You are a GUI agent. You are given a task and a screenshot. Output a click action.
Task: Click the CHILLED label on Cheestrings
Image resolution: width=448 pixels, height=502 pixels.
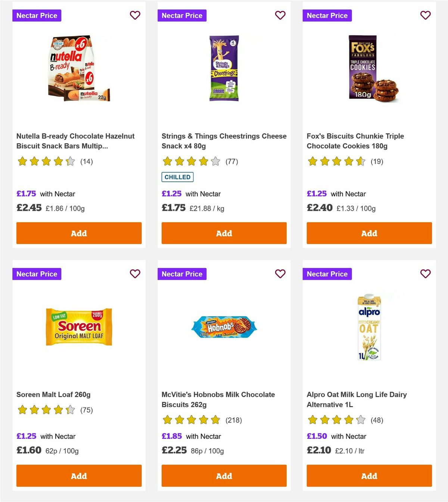click(x=177, y=177)
